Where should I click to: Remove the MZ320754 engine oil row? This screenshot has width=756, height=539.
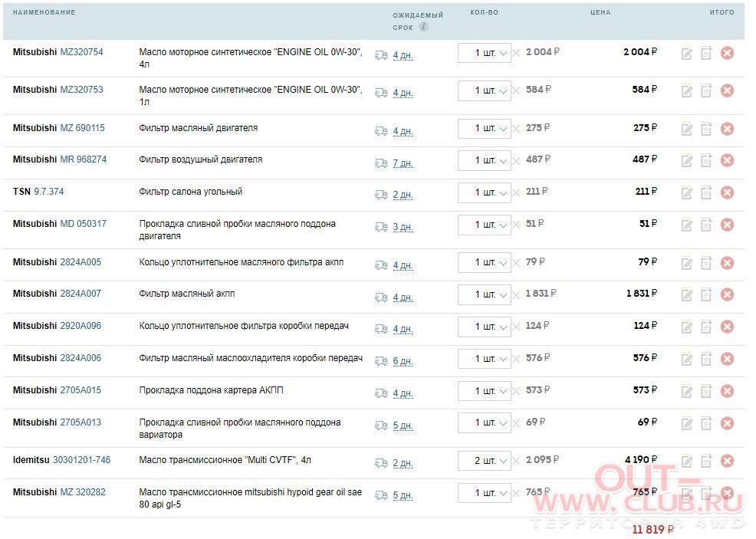point(727,53)
